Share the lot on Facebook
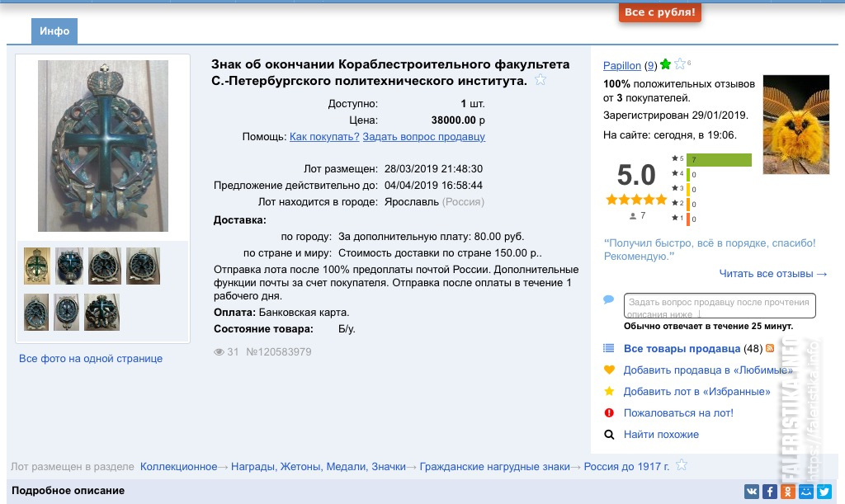The image size is (845, 504). tap(769, 492)
